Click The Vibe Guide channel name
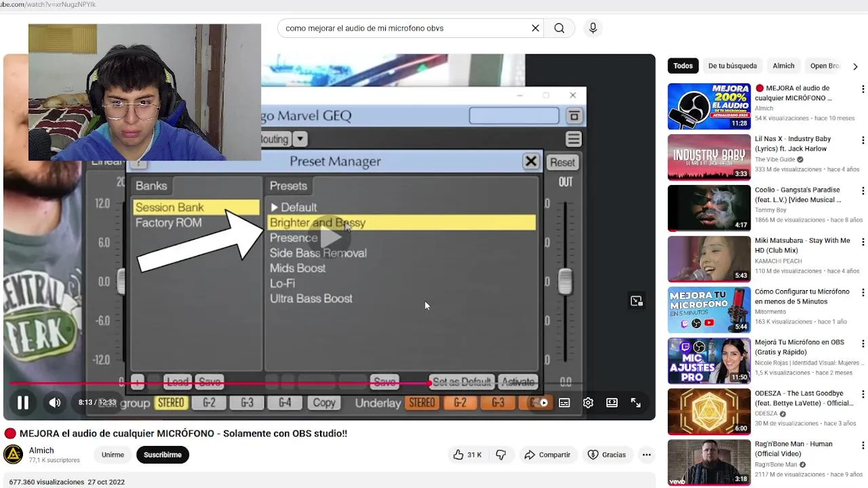The image size is (868, 488). point(775,159)
